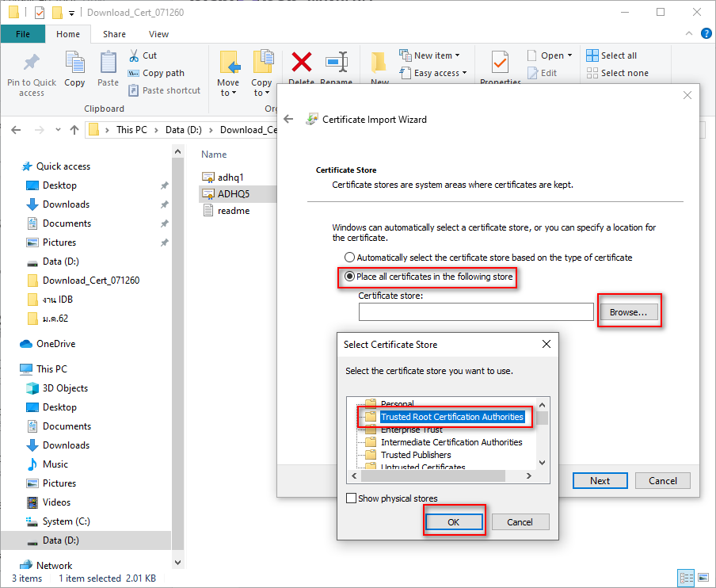Screen dimensions: 716x588
Task: Expand the New item dropdown
Action: (x=457, y=55)
